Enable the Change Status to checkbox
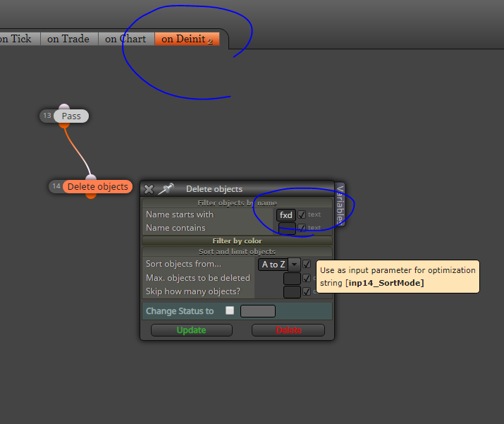 [230, 310]
